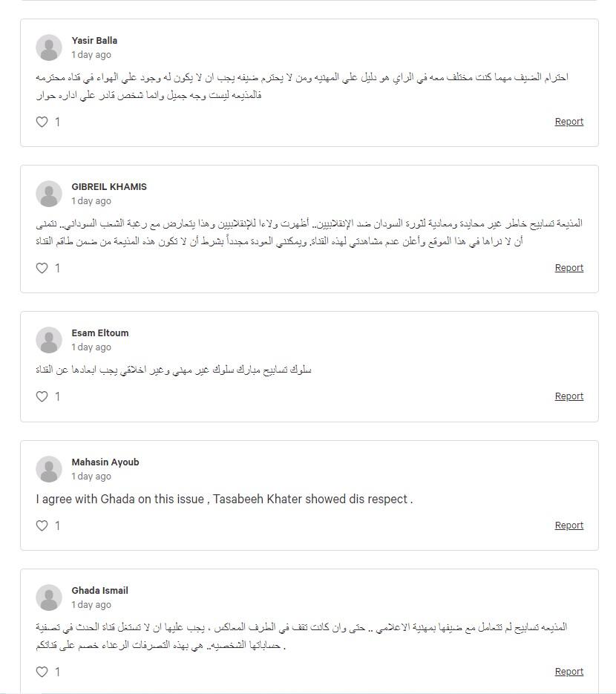
Task: Report Ghada Ismail's comment
Action: pyautogui.click(x=569, y=672)
